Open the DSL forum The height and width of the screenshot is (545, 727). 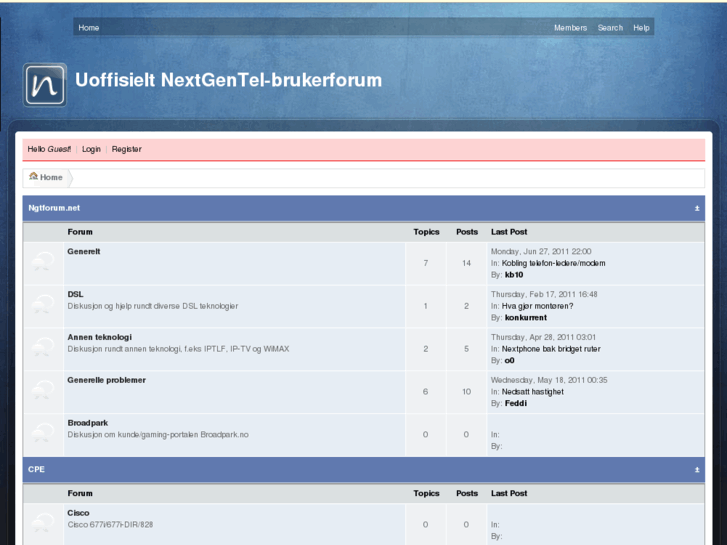coord(76,294)
